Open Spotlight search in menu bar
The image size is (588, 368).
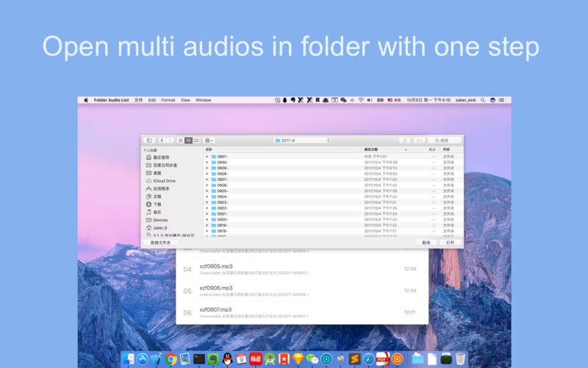pyautogui.click(x=483, y=100)
